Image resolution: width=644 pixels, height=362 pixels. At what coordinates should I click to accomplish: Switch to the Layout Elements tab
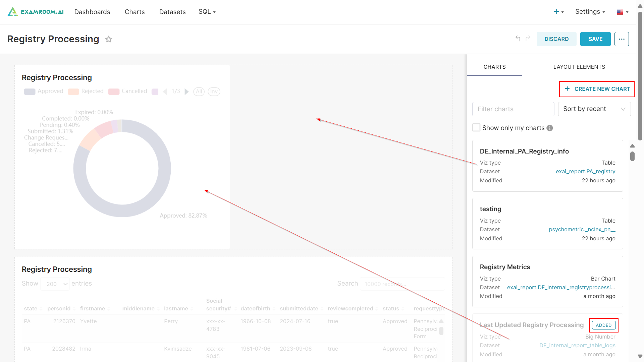(x=579, y=67)
